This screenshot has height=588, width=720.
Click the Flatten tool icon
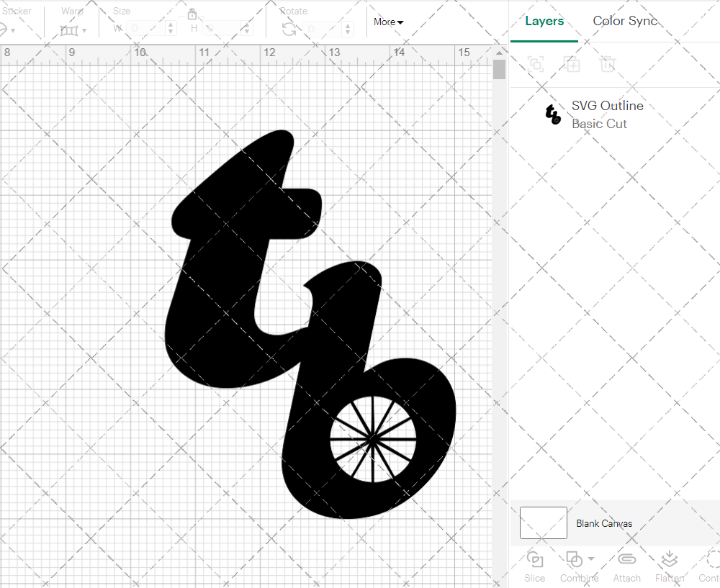point(669,559)
